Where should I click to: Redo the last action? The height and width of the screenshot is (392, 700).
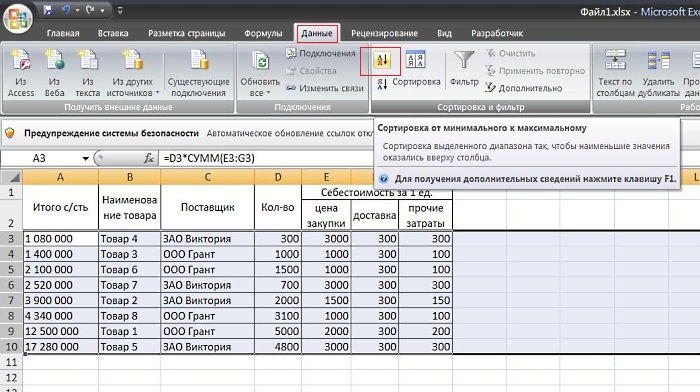point(91,10)
